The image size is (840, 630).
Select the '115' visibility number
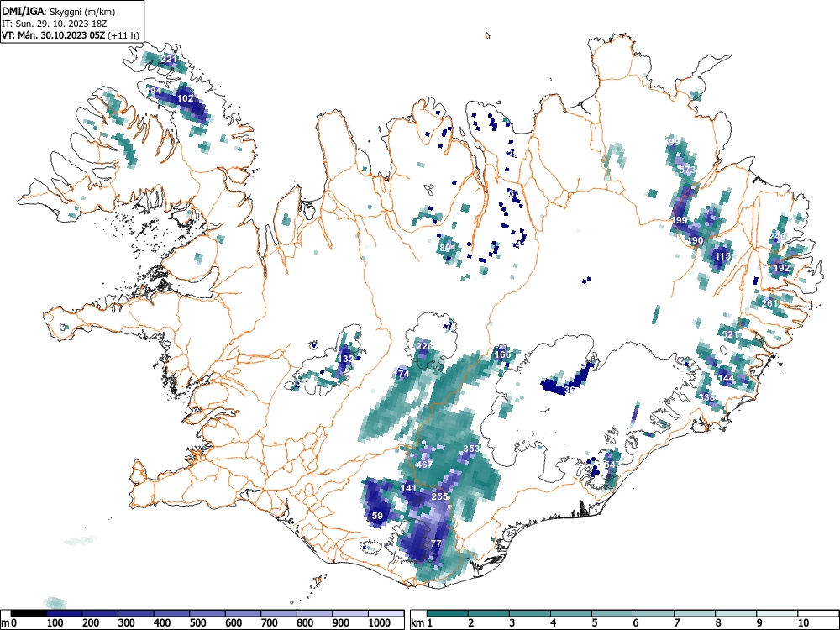(722, 256)
